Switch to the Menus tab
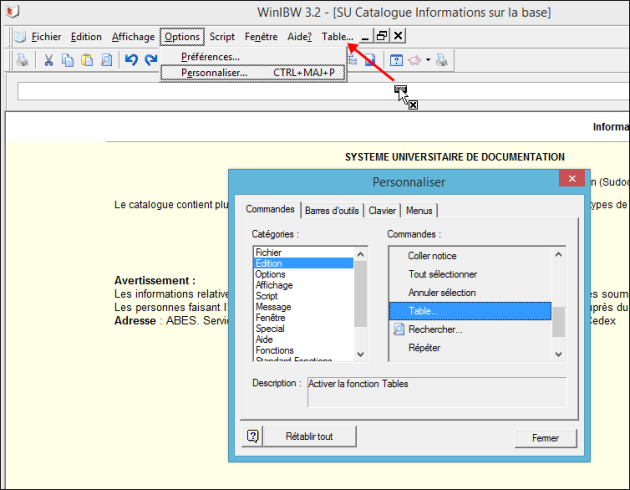The width and height of the screenshot is (630, 490). (x=419, y=210)
